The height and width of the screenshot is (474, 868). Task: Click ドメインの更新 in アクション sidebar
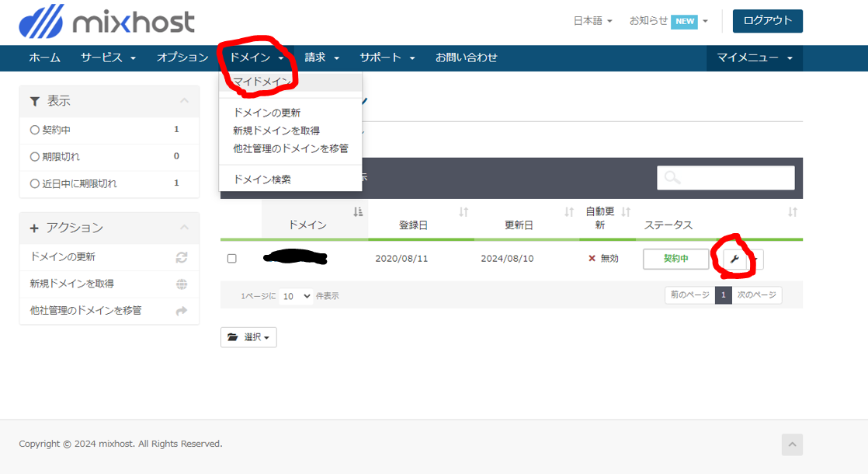click(109, 257)
